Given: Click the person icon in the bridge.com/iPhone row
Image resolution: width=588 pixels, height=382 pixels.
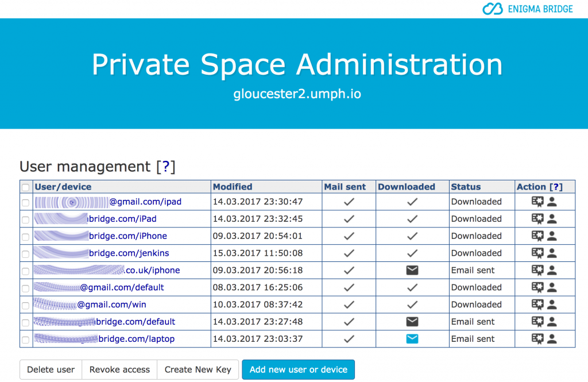Looking at the screenshot, I should point(552,236).
